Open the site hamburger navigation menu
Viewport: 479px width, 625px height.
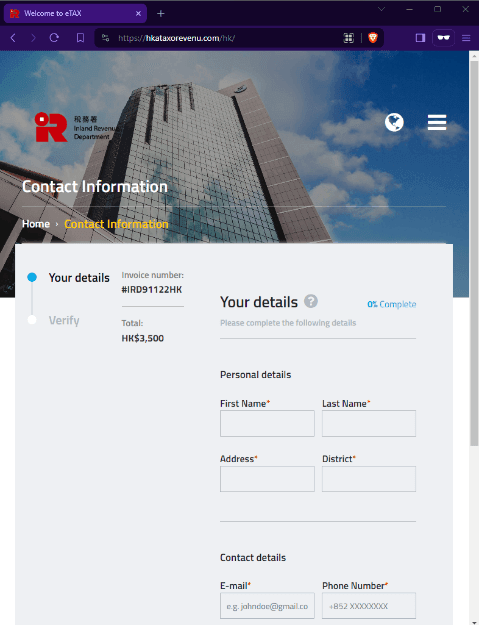437,122
